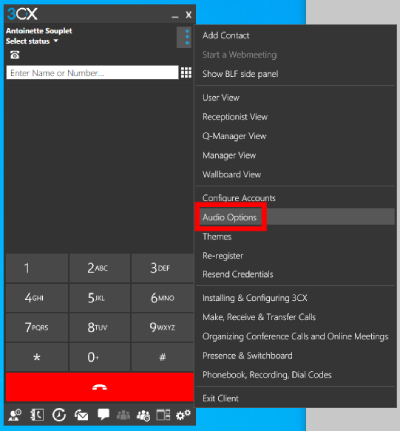The width and height of the screenshot is (400, 431).
Task: Close the 3CX window
Action: coord(189,15)
